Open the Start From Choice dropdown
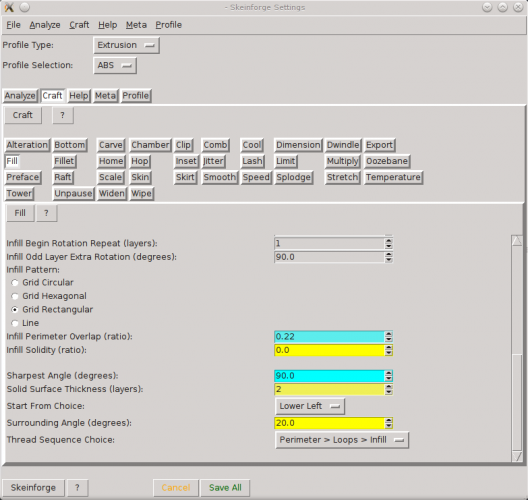Image resolution: width=528 pixels, height=500 pixels. (x=310, y=406)
